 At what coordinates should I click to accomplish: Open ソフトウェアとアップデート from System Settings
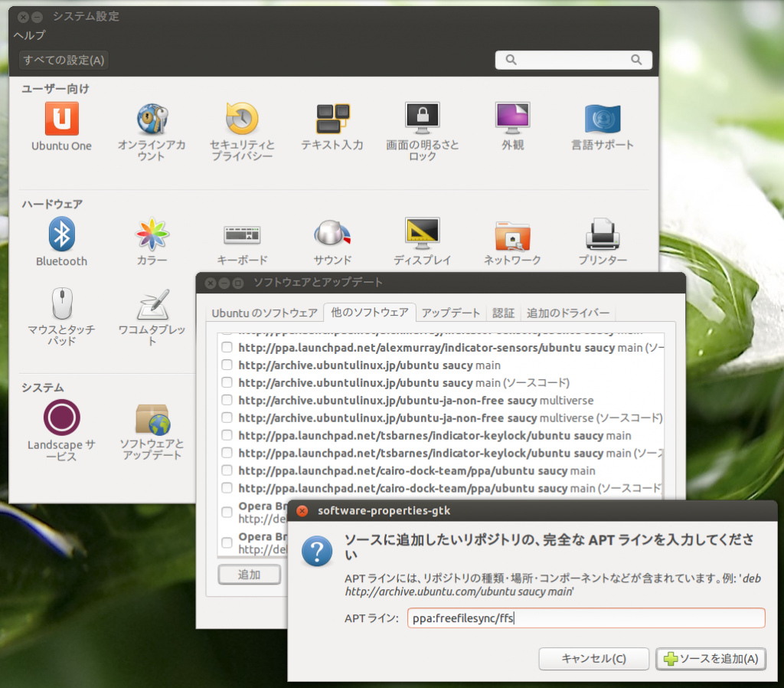[152, 431]
